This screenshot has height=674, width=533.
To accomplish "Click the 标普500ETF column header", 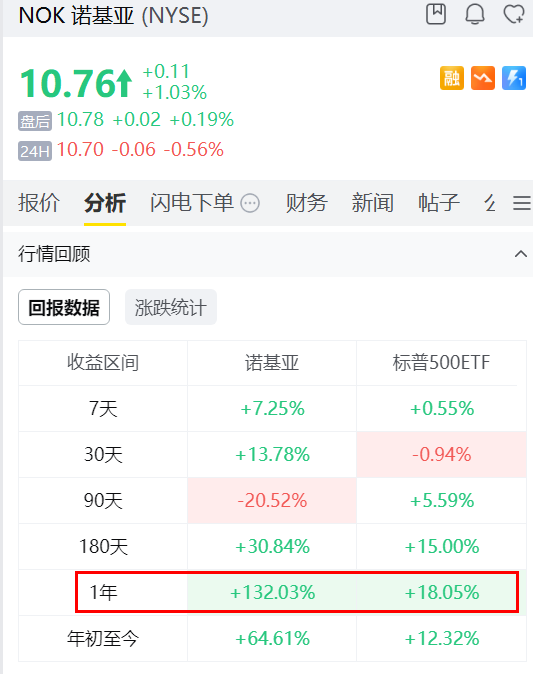I will pyautogui.click(x=441, y=362).
